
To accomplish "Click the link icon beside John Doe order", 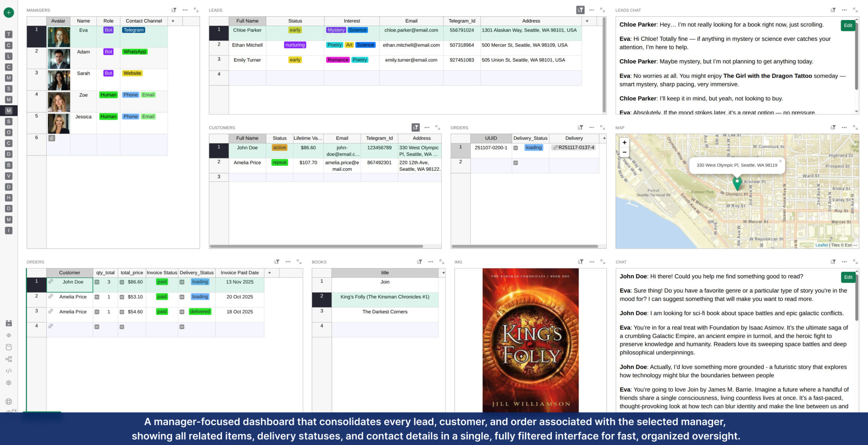I will click(x=51, y=282).
